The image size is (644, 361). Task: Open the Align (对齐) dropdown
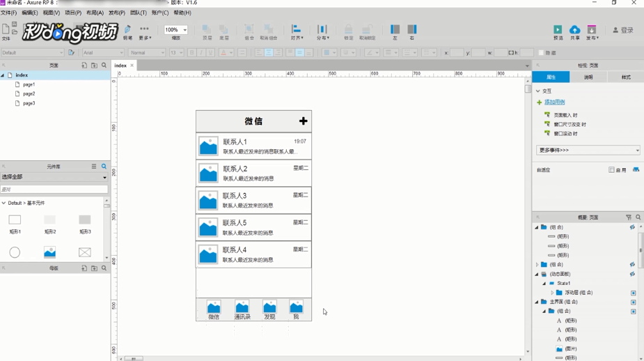[x=297, y=31]
